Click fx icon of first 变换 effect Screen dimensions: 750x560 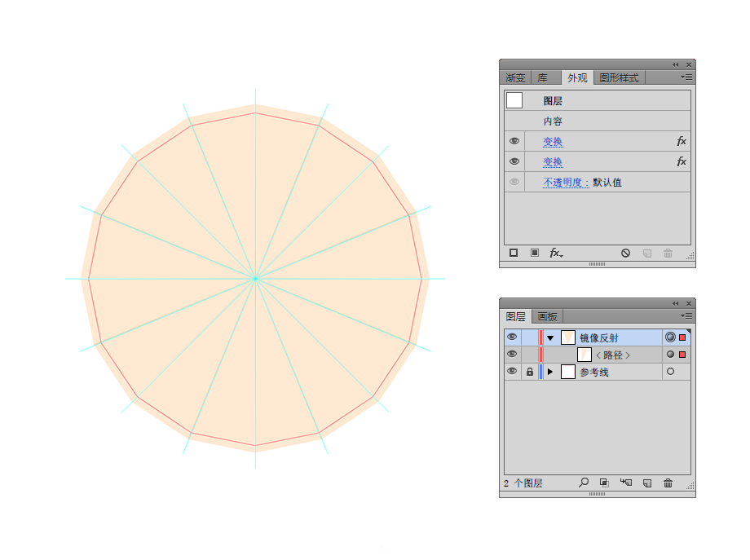[x=682, y=141]
